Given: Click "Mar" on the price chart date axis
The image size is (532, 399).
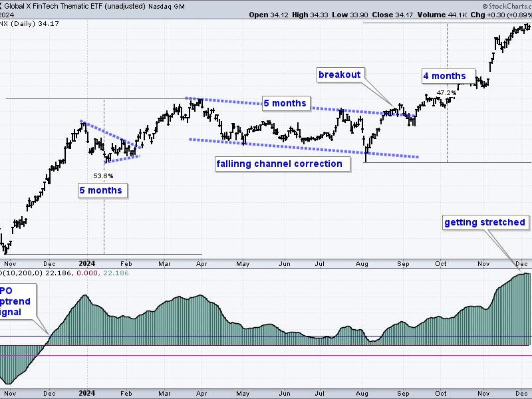Looking at the screenshot, I should [x=164, y=263].
